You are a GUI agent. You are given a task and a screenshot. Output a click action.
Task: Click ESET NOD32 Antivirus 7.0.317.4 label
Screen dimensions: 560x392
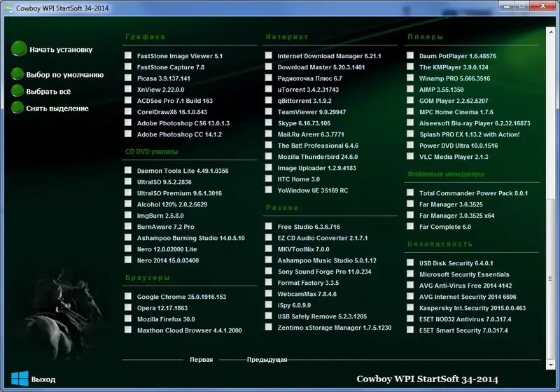click(465, 319)
